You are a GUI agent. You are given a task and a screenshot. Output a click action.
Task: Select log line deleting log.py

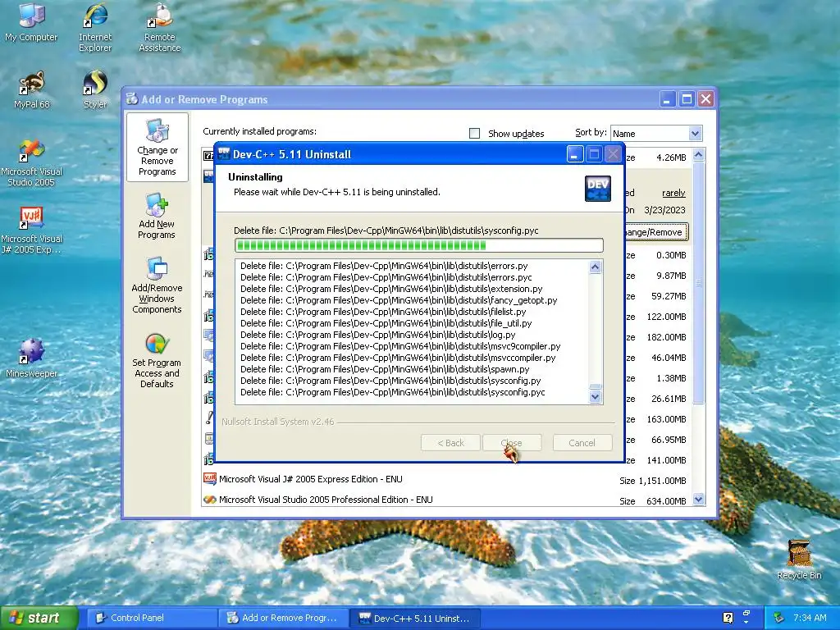377,335
